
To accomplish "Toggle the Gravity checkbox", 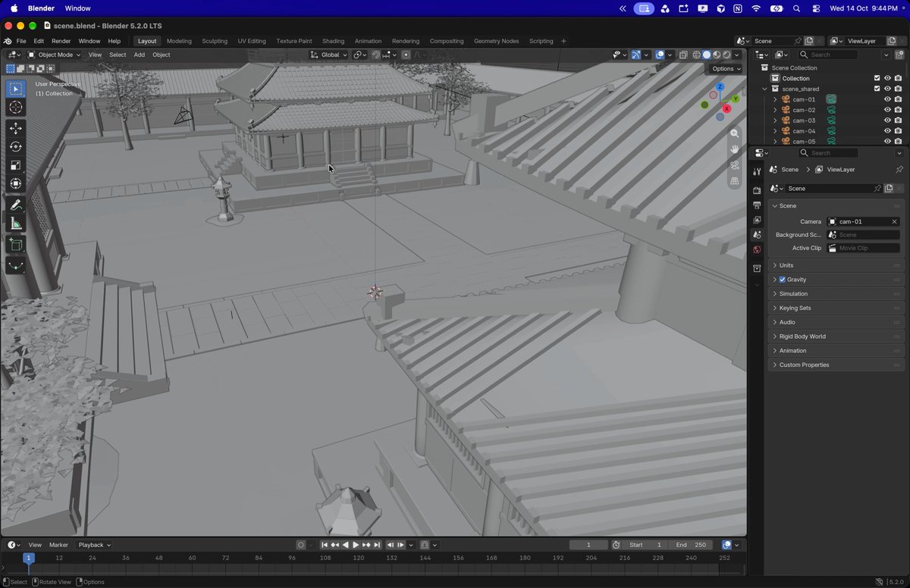I will pos(783,280).
